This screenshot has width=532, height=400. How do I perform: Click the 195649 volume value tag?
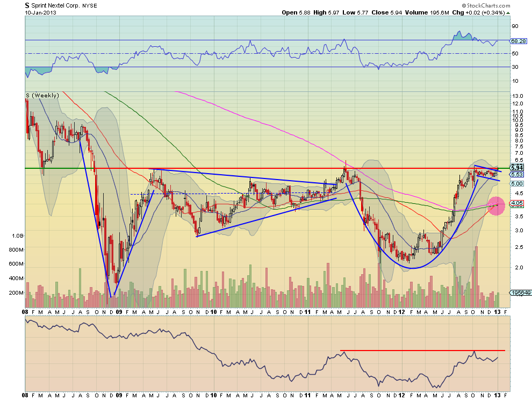pyautogui.click(x=521, y=292)
